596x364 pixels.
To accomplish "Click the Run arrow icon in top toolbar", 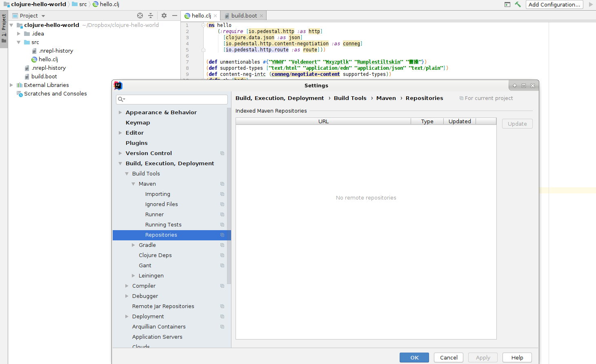I will [x=591, y=4].
